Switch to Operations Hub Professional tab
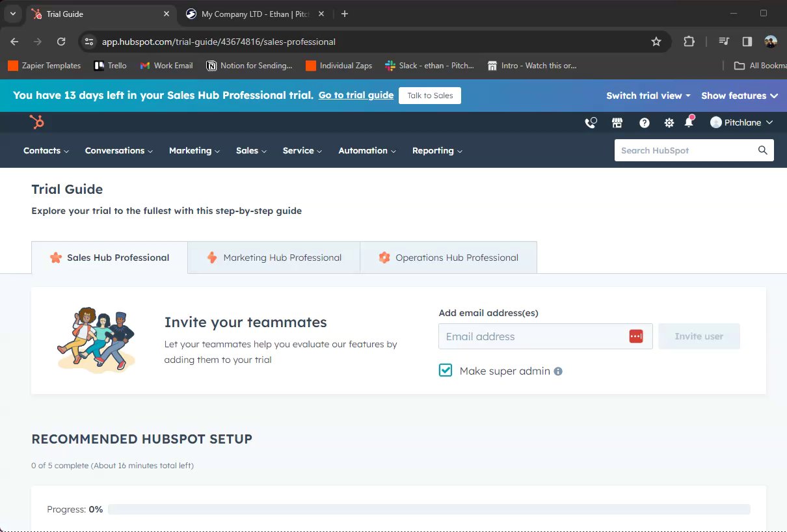 [448, 258]
